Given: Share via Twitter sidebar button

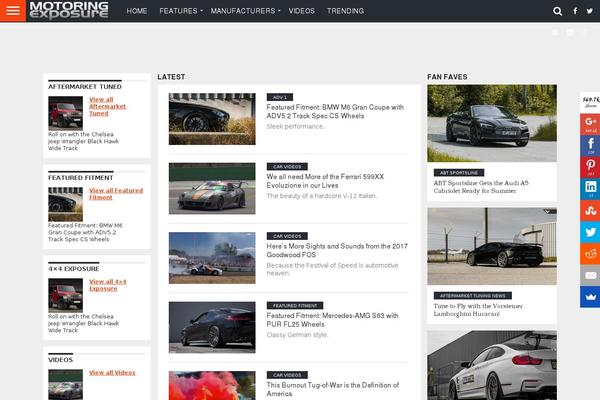Looking at the screenshot, I should tap(590, 232).
